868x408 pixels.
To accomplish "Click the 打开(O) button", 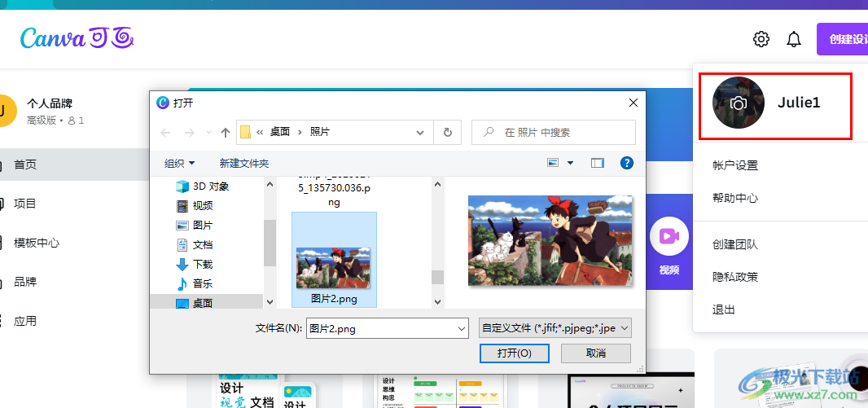I will tap(515, 353).
